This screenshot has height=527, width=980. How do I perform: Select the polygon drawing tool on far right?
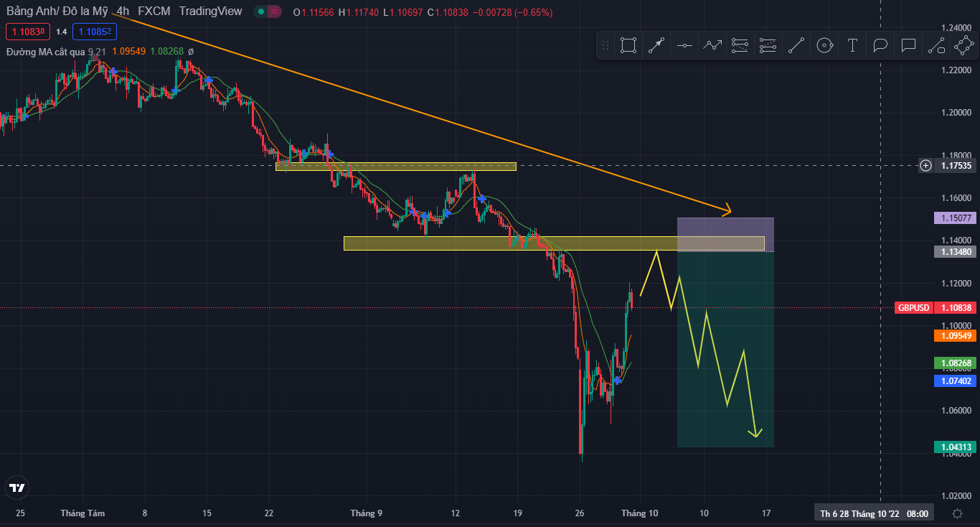coord(963,45)
